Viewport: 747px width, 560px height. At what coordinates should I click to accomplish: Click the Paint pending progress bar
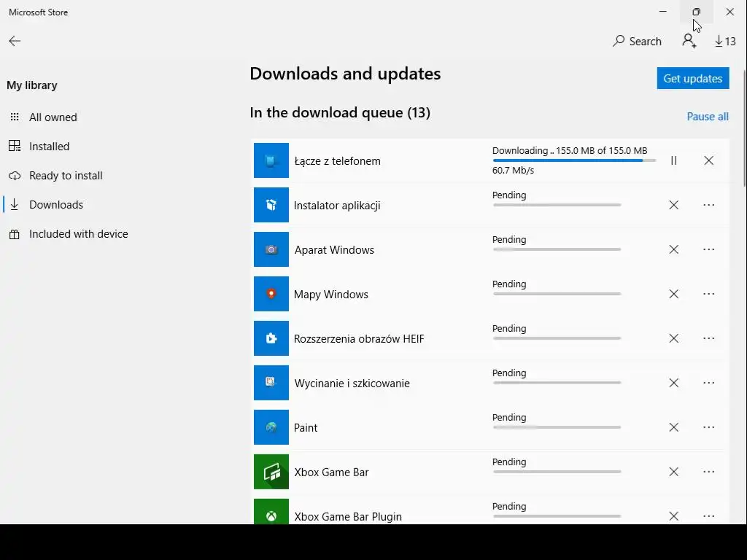(x=557, y=427)
